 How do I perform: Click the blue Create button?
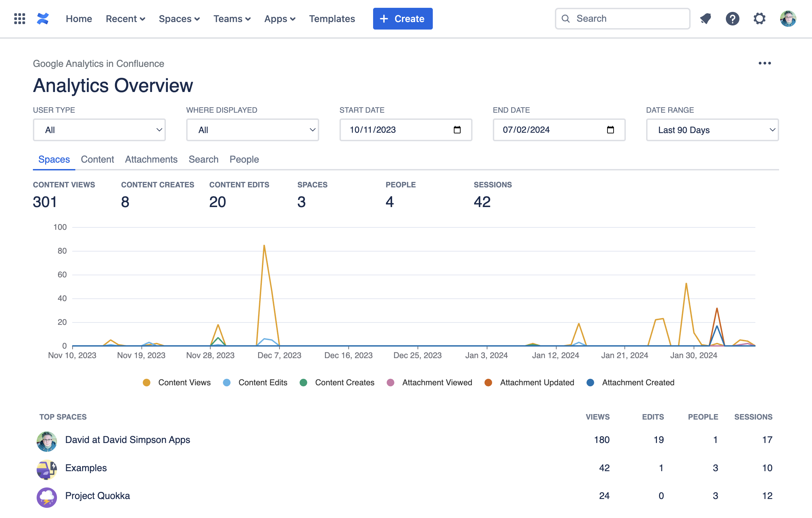pos(403,19)
